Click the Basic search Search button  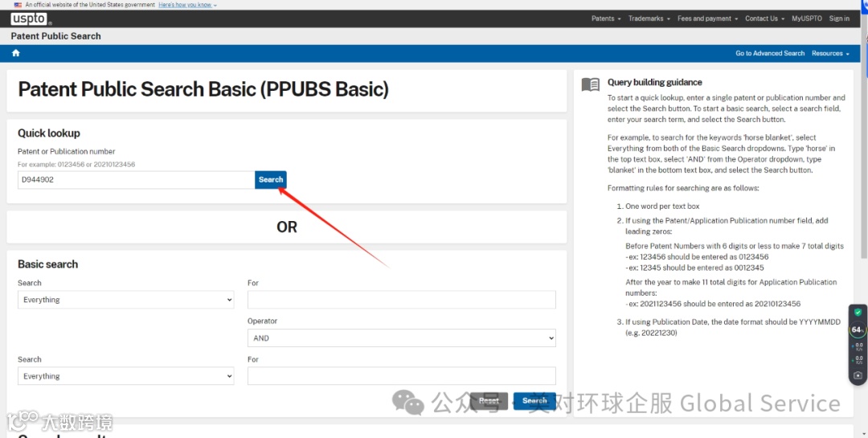(534, 400)
